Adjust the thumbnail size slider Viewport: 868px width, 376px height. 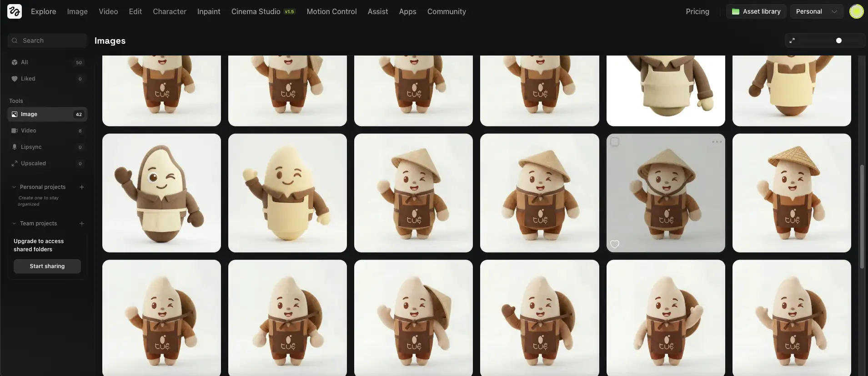(838, 41)
